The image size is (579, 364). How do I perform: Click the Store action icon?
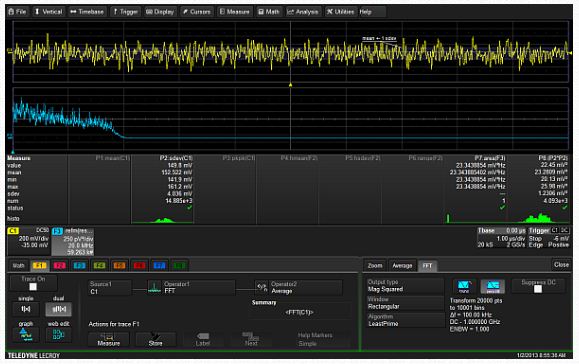(155, 340)
